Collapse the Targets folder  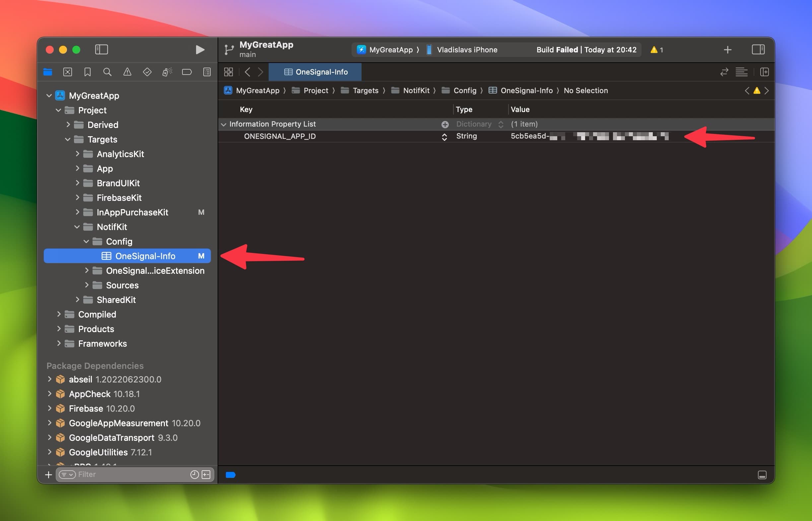pyautogui.click(x=67, y=140)
